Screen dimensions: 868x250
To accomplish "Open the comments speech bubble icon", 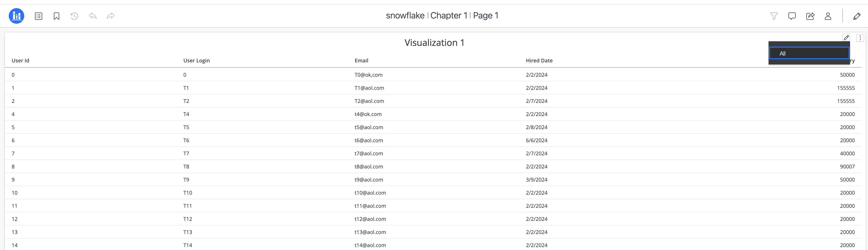I will point(792,16).
